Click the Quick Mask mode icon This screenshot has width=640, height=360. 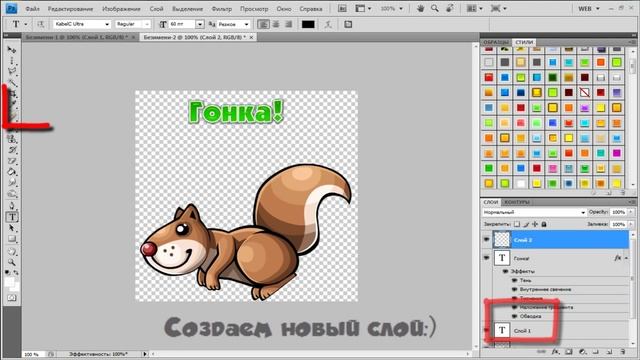[11, 298]
